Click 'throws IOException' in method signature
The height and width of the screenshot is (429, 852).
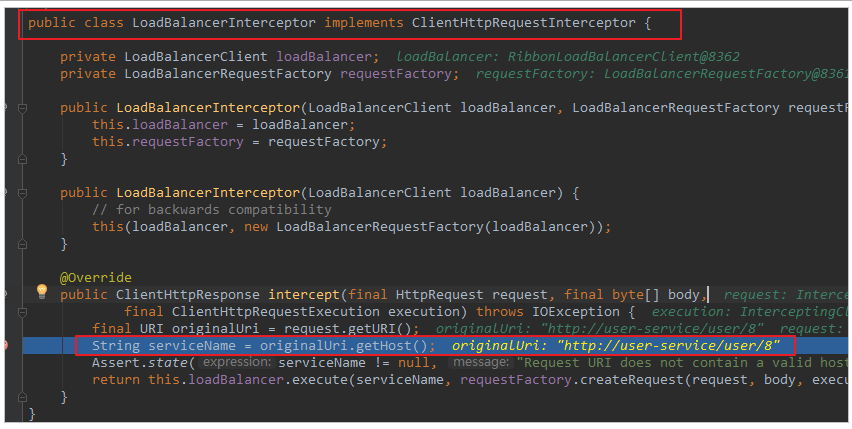coord(548,312)
